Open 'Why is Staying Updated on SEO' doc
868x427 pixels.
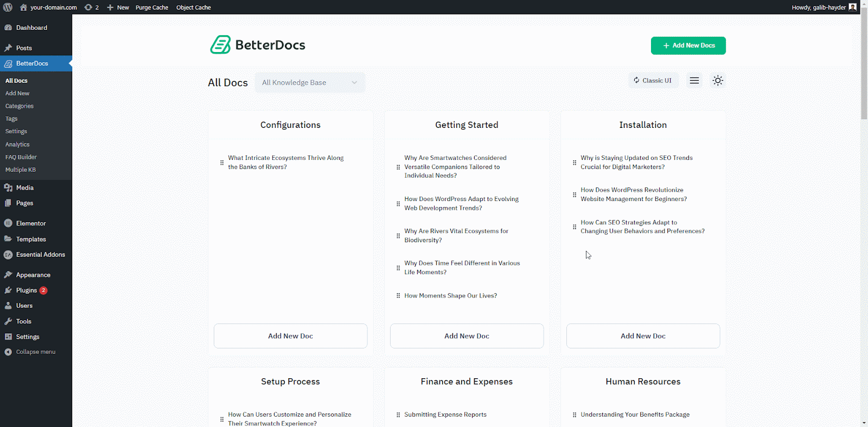tap(636, 163)
